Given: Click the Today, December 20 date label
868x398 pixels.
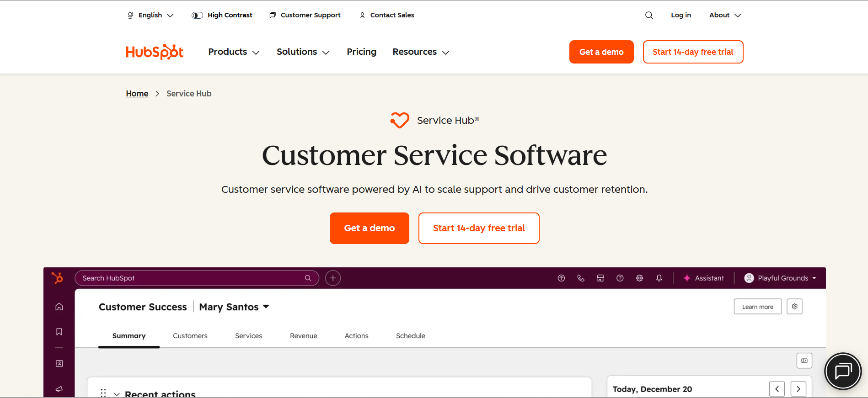Looking at the screenshot, I should pyautogui.click(x=652, y=389).
